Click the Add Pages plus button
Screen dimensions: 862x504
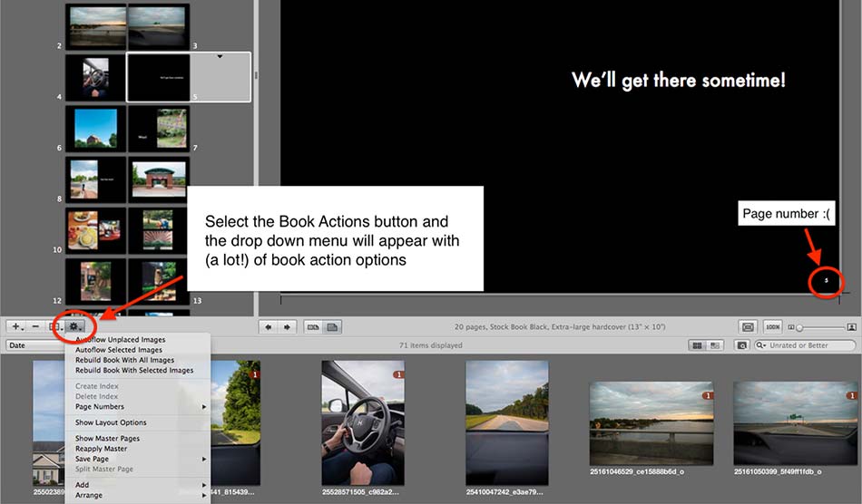(x=17, y=325)
